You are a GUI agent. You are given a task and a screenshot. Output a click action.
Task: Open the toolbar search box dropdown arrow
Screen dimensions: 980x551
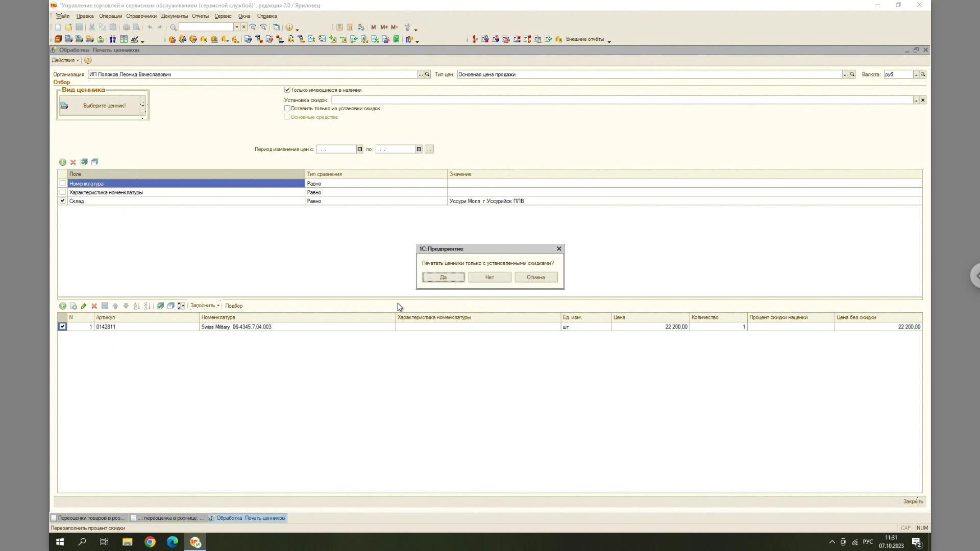click(236, 28)
